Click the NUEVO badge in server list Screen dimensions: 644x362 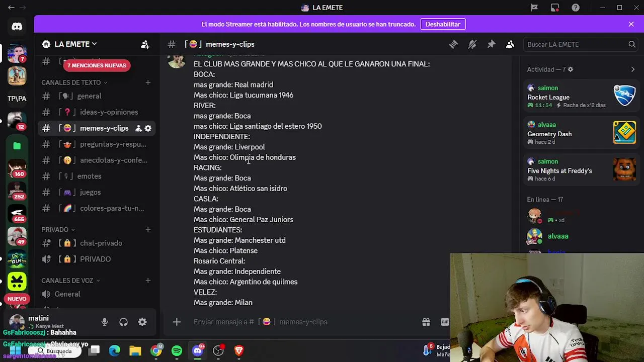(x=17, y=299)
